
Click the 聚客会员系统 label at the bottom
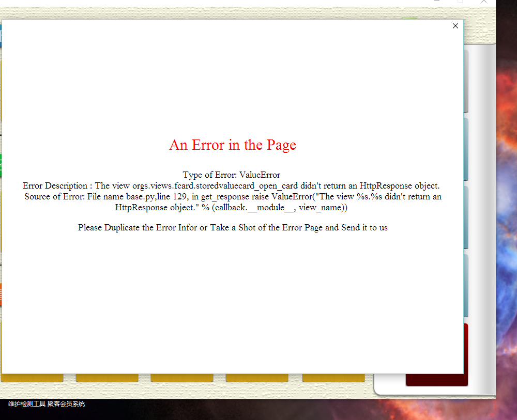[66, 404]
